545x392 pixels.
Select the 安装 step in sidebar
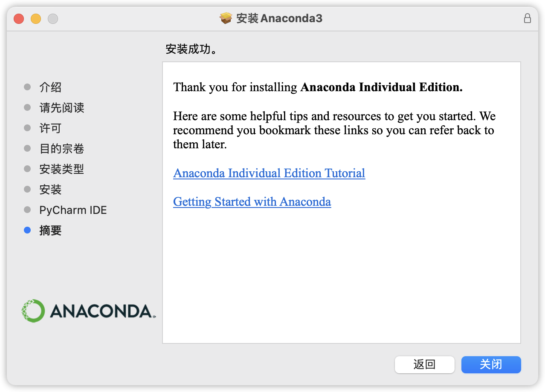(x=50, y=190)
